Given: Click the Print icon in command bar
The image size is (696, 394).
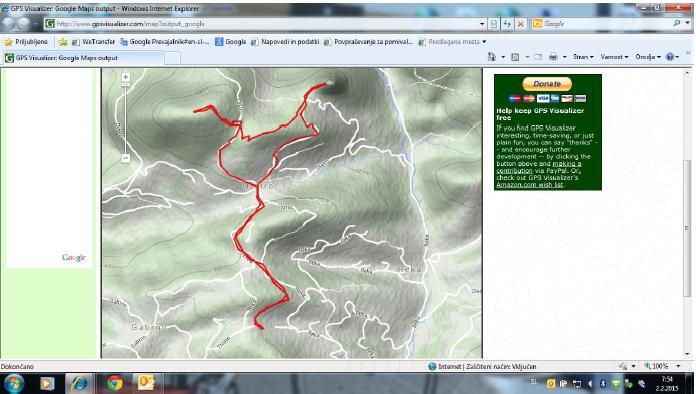Looking at the screenshot, I should [x=553, y=57].
